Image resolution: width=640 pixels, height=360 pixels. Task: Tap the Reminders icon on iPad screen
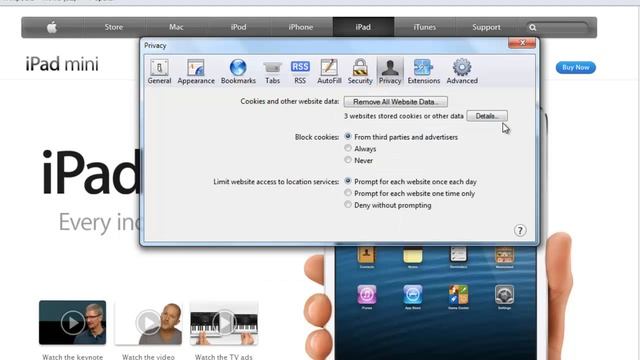tap(458, 254)
